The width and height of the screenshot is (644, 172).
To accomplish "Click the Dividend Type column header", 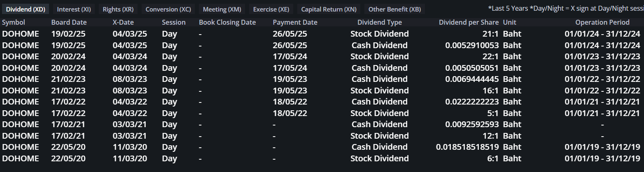I will pyautogui.click(x=380, y=22).
